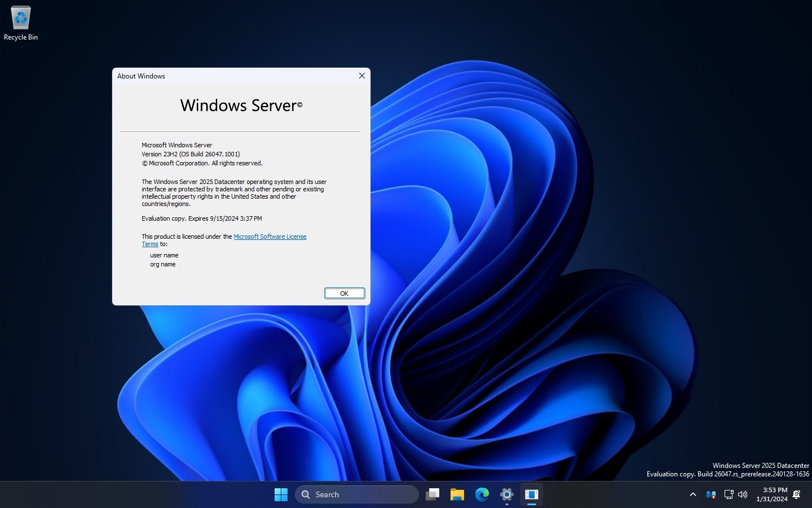Show hidden system tray icons
Image resolution: width=812 pixels, height=508 pixels.
[x=693, y=494]
